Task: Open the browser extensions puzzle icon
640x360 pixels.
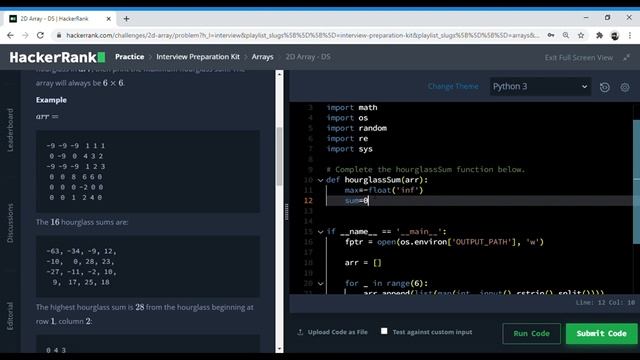Action: coord(599,36)
